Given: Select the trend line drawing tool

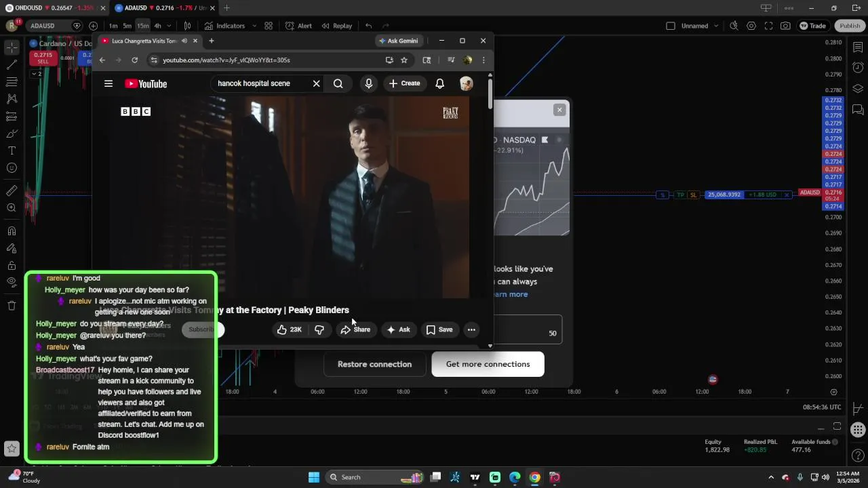Looking at the screenshot, I should click(x=12, y=65).
